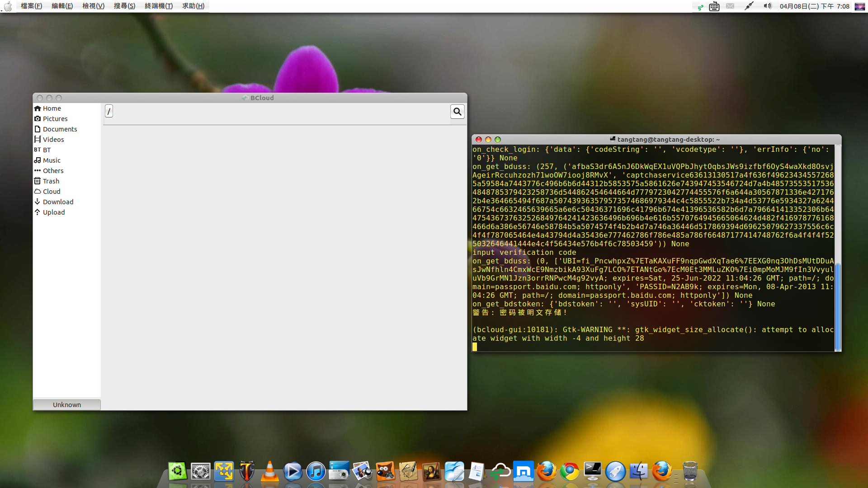868x488 pixels.
Task: Open the camera screenshot app in dock
Action: 339,471
